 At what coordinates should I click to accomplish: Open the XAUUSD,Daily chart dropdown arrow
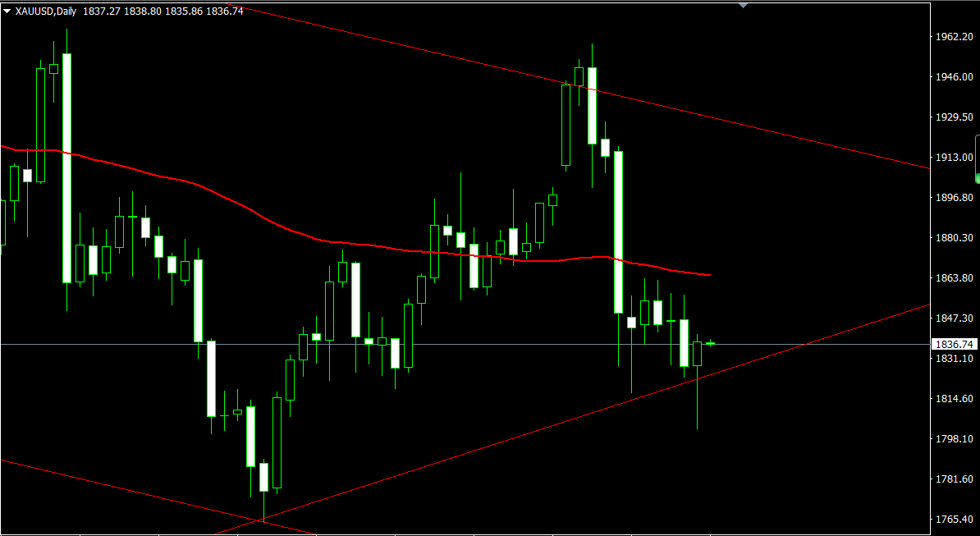(x=7, y=11)
